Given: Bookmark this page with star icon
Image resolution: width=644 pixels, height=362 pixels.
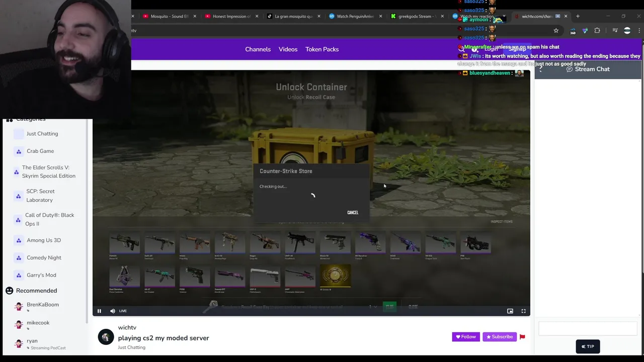Looking at the screenshot, I should [556, 31].
